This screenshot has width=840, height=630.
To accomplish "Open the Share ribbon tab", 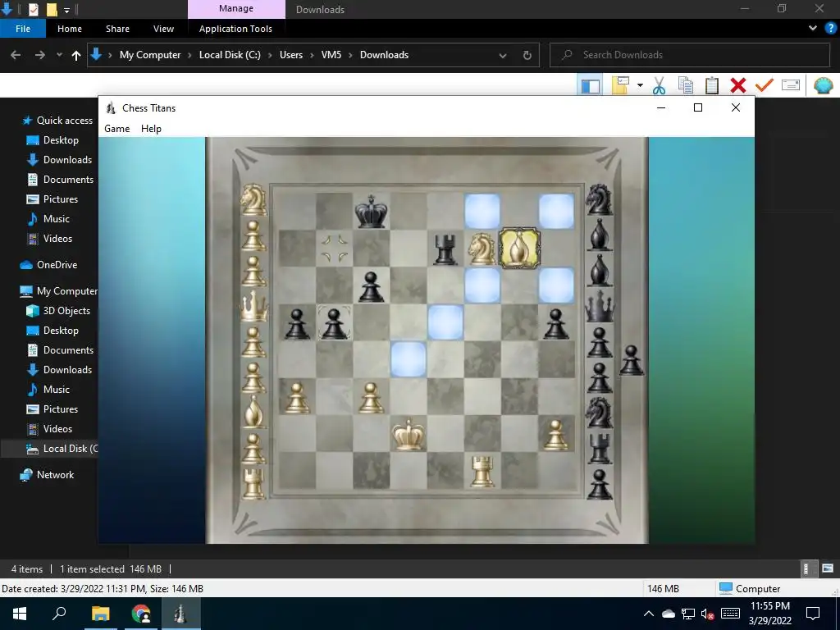I will pos(117,29).
